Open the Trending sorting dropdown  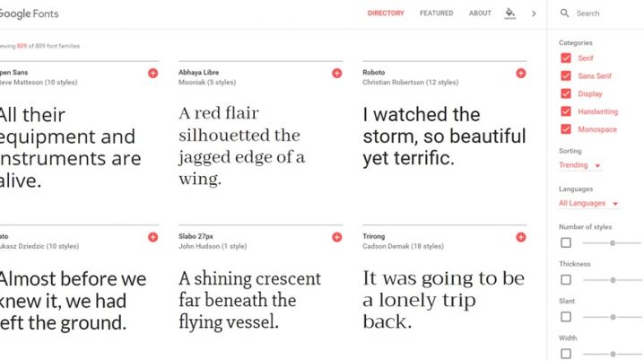pos(579,165)
